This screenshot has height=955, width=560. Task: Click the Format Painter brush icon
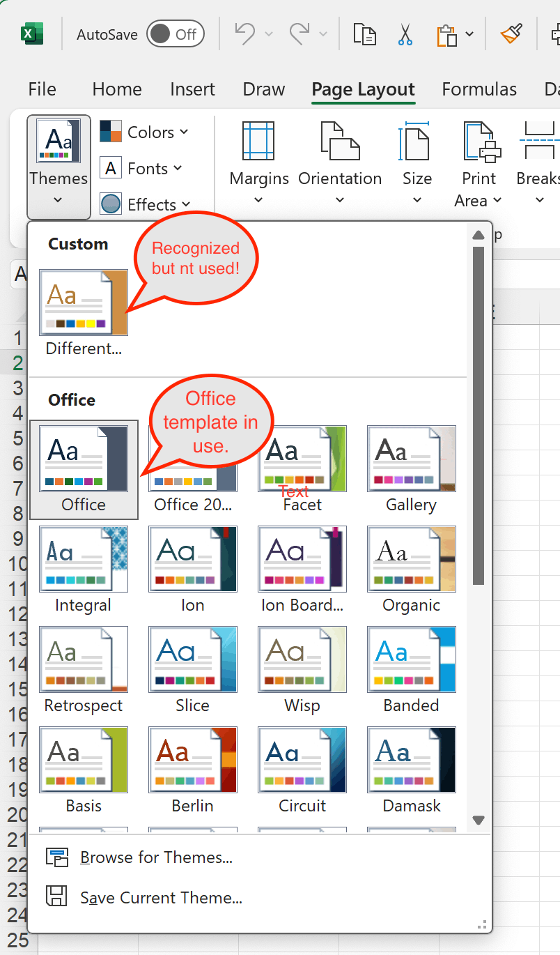[x=512, y=33]
